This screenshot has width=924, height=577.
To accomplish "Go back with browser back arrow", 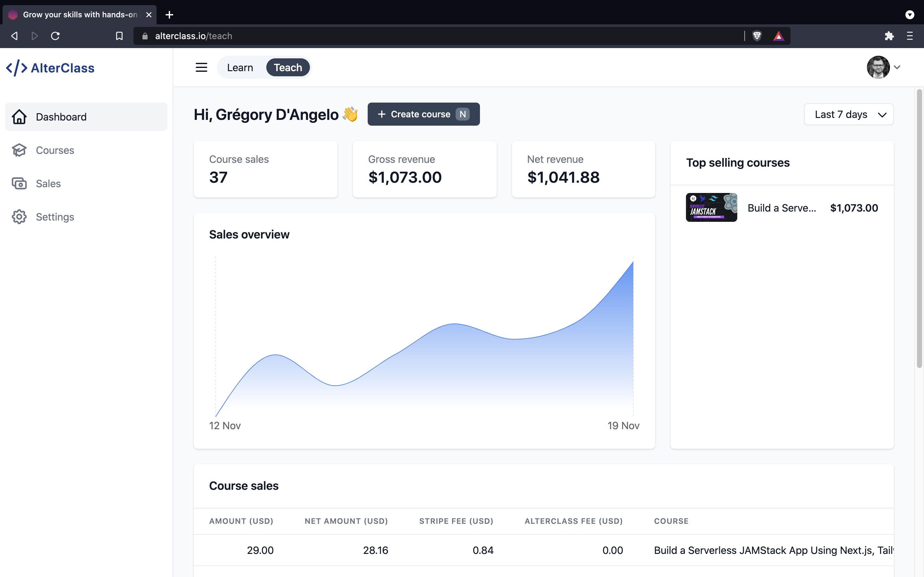I will (14, 36).
